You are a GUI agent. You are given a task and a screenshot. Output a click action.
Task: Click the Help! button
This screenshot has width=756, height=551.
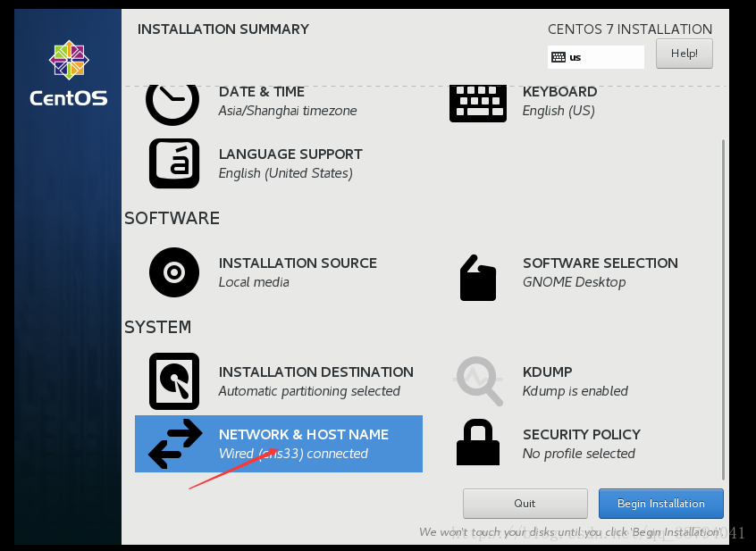pos(685,54)
